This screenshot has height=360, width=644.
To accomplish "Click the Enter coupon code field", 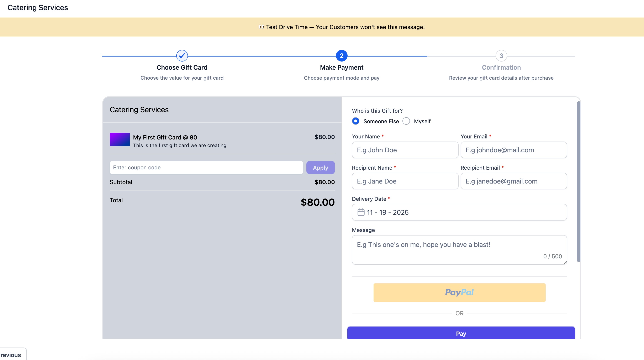I will click(206, 168).
